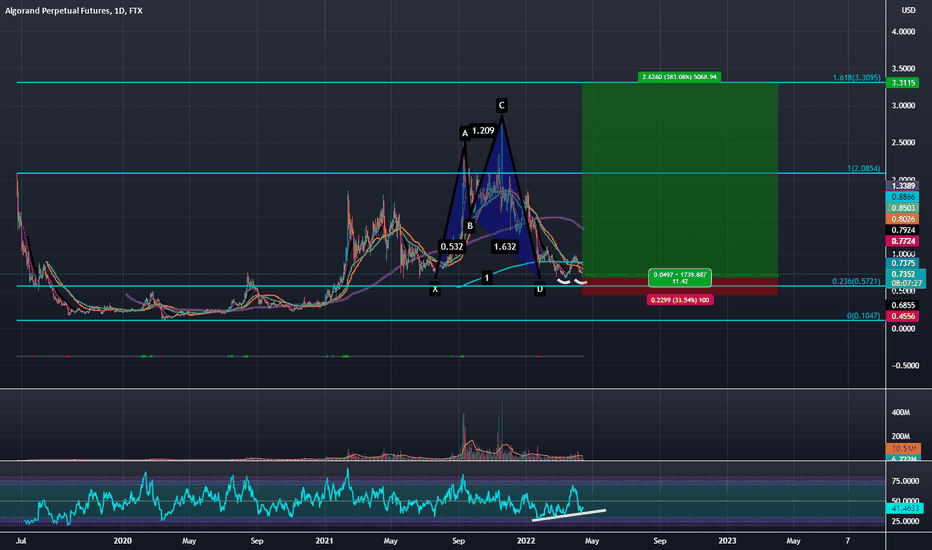Click the 30.51M orange volume tag
This screenshot has width=932, height=550.
(x=903, y=448)
